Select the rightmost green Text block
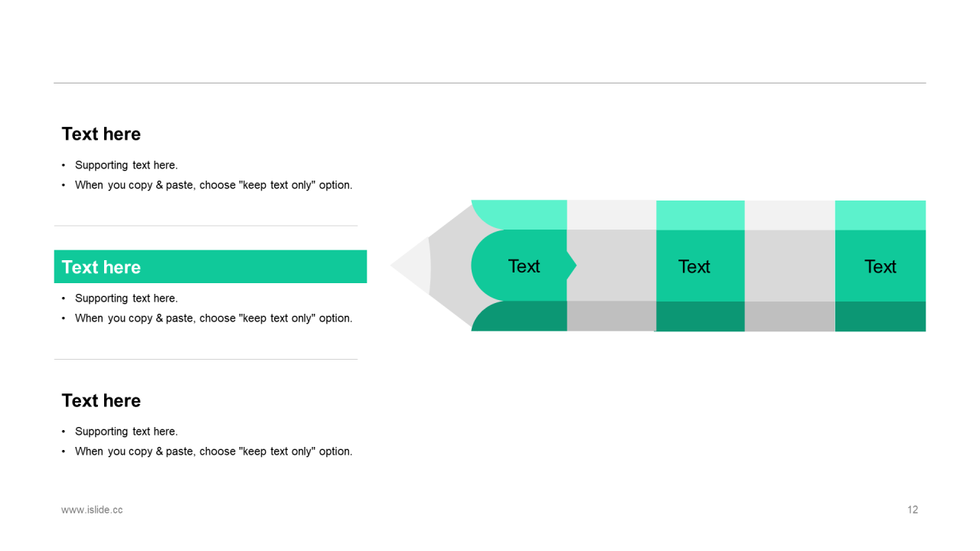980x551 pixels. 880,266
